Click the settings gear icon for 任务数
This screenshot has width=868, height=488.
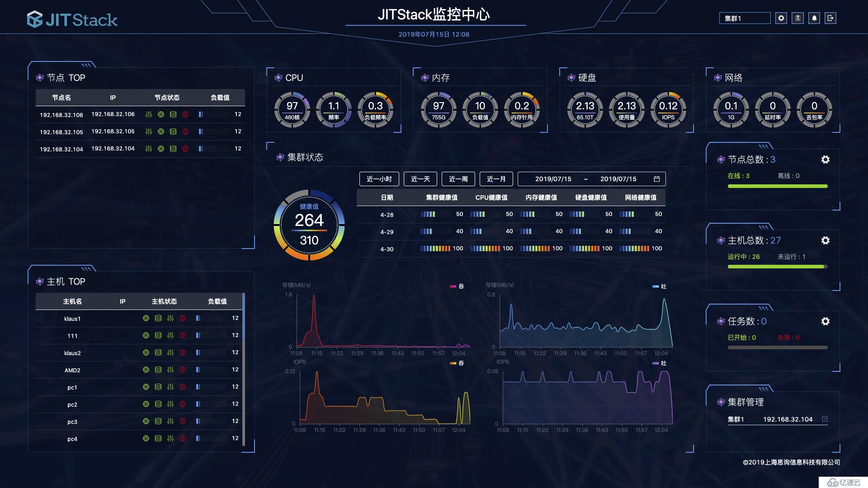pyautogui.click(x=825, y=321)
